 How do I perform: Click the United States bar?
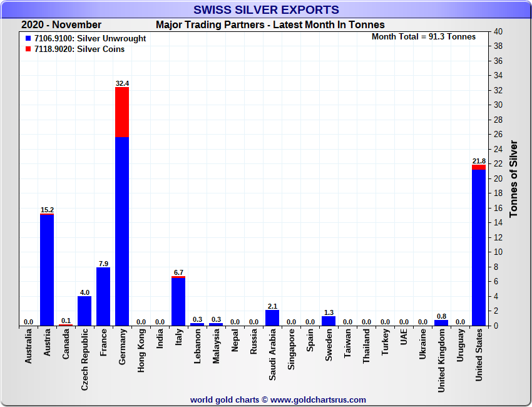click(479, 247)
